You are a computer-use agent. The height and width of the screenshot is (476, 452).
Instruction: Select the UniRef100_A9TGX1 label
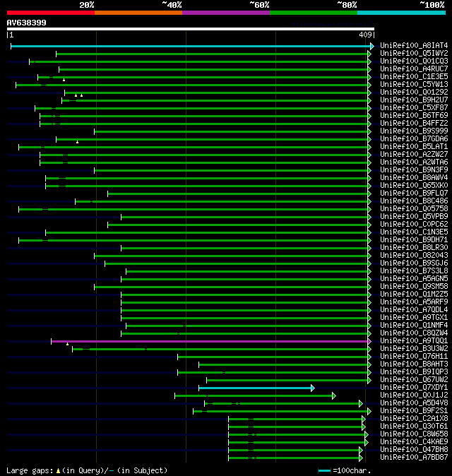pyautogui.click(x=414, y=318)
